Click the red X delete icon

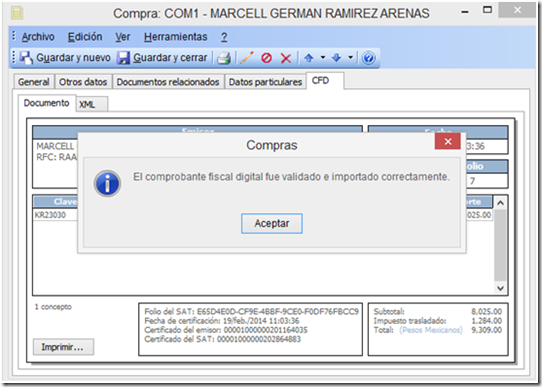(286, 58)
